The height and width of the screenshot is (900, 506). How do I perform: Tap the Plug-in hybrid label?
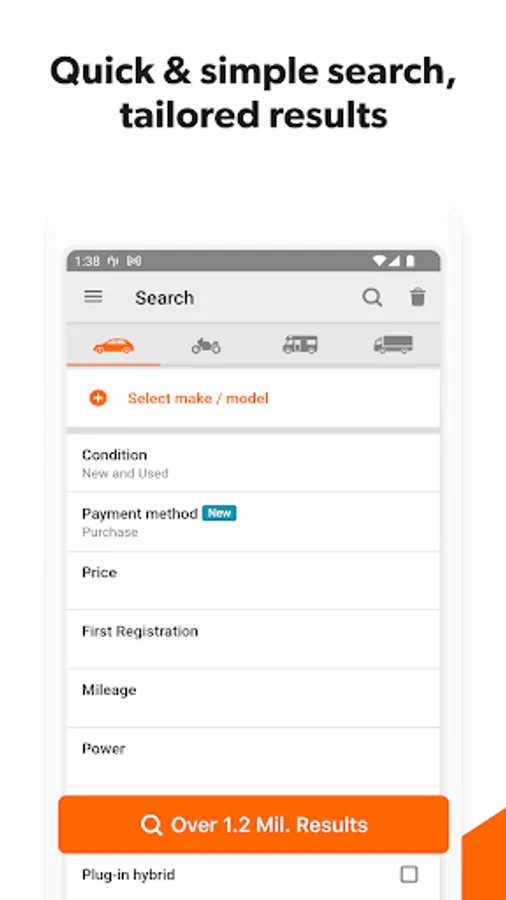coord(129,875)
